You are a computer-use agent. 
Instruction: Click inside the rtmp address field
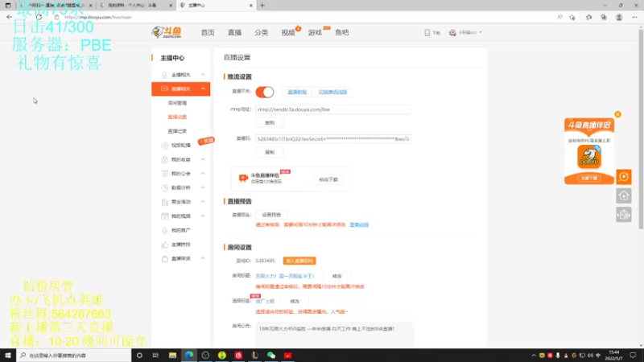333,109
